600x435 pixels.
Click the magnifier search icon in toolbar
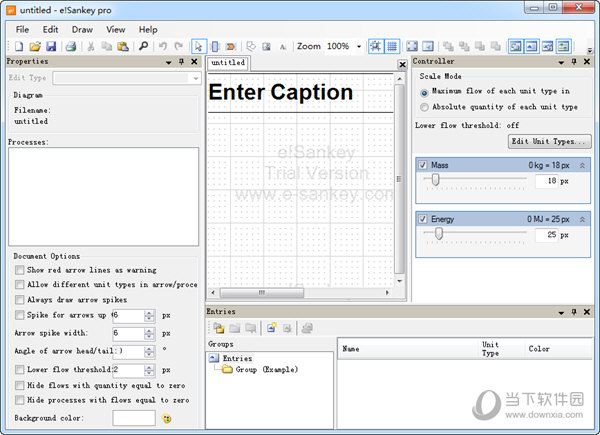click(143, 46)
